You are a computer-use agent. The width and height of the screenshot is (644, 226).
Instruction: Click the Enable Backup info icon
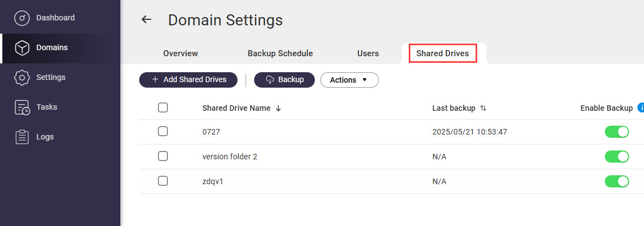click(x=641, y=108)
